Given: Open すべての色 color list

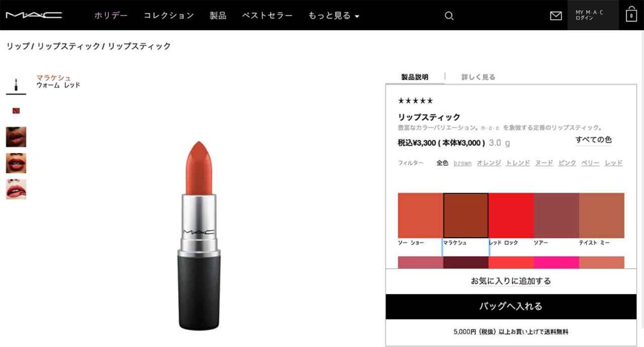Looking at the screenshot, I should point(593,139).
